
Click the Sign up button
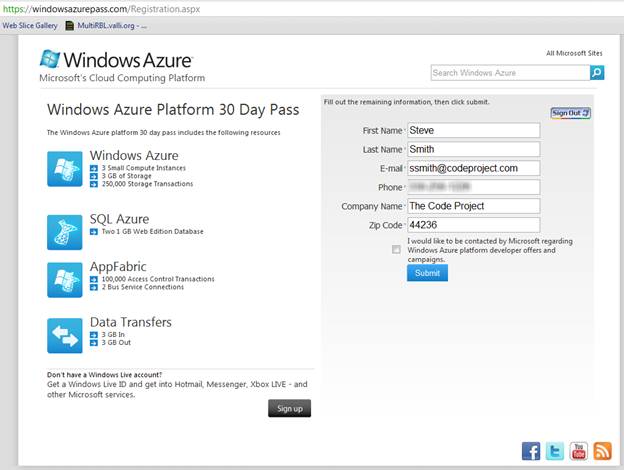289,408
